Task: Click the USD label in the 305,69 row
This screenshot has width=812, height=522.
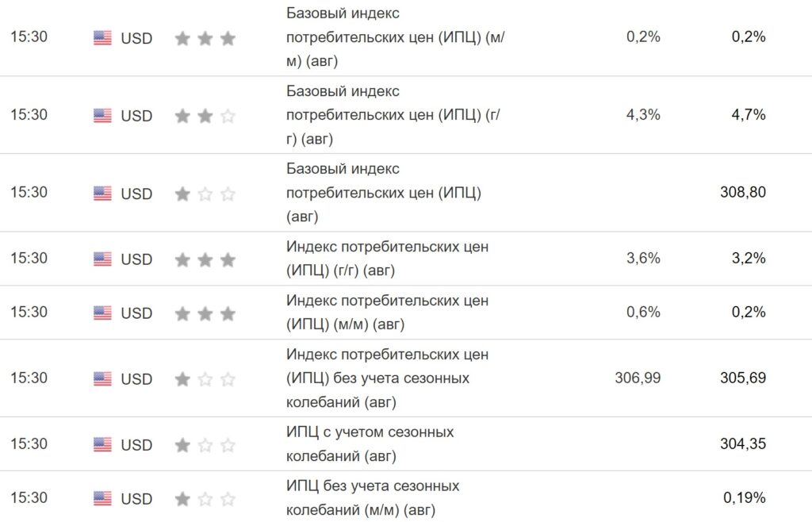Action: tap(136, 379)
